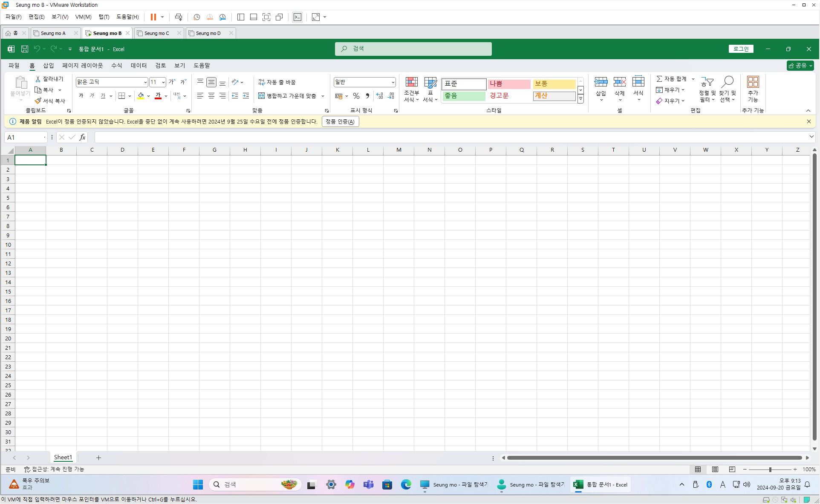Click the Insert cells icon
This screenshot has width=820, height=504.
click(x=601, y=82)
